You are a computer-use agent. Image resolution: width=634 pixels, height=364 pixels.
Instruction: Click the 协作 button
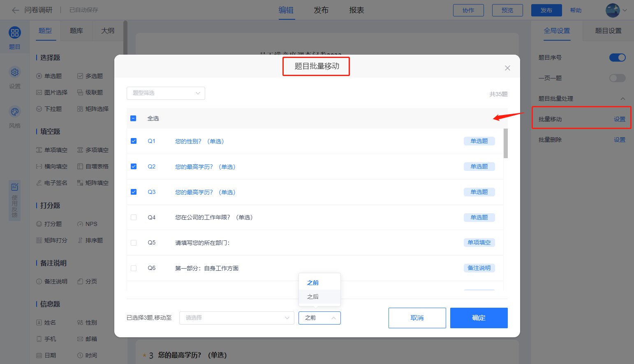point(468,10)
